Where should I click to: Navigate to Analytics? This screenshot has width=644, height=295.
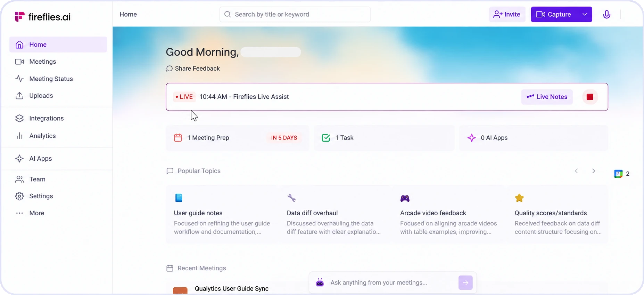coord(58,136)
